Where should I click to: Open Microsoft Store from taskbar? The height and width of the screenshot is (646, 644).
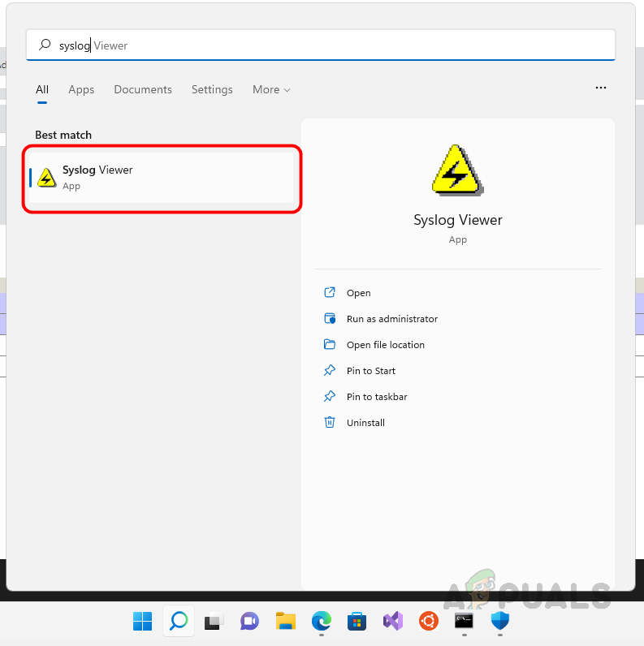click(x=357, y=621)
